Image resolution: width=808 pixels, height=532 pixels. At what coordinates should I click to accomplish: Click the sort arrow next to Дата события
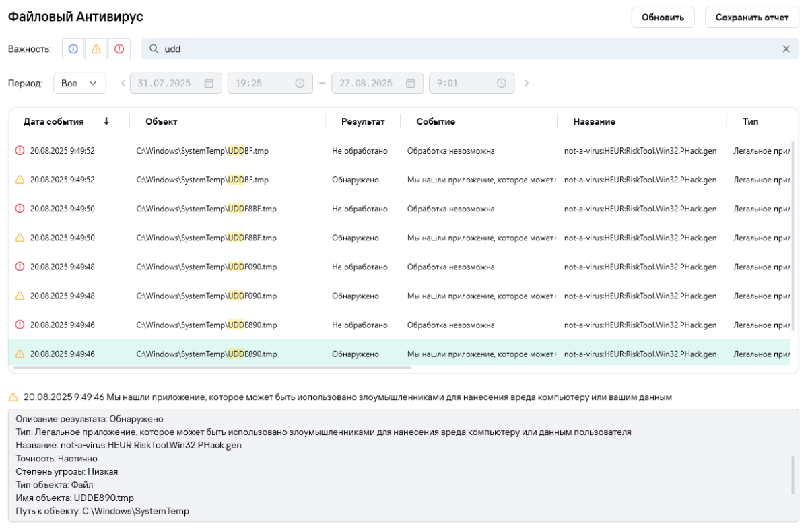coord(106,121)
